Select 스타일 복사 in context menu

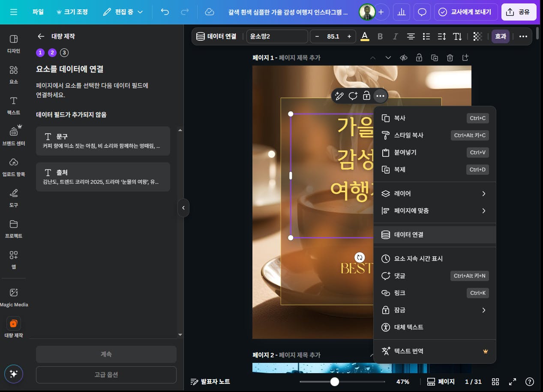[435, 135]
